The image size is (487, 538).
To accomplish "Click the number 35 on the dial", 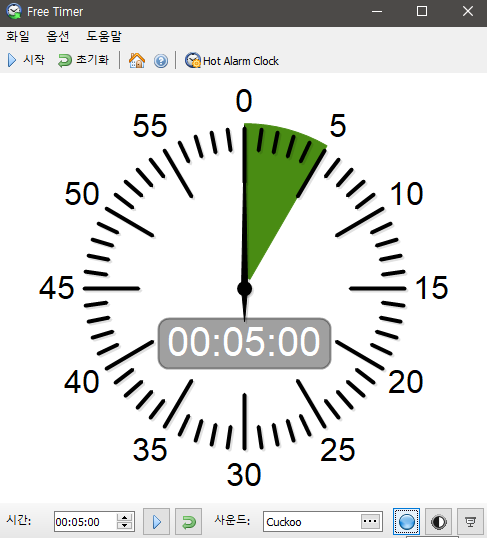I will 150,449.
